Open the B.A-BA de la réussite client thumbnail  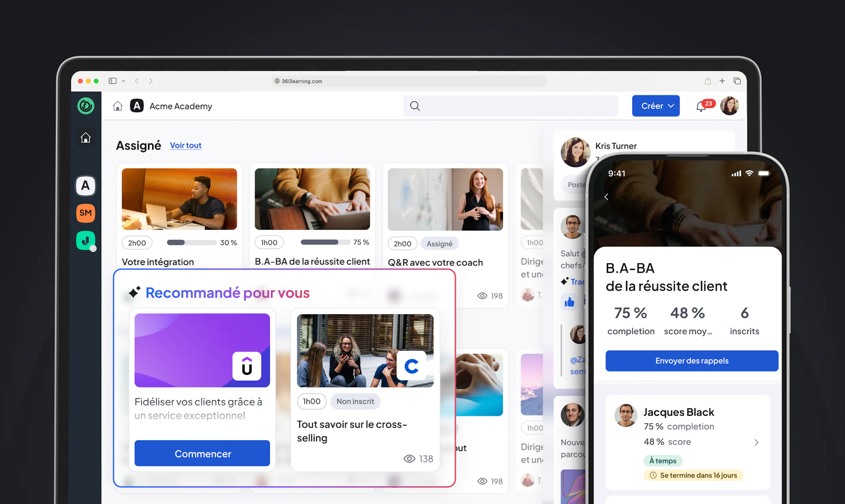coord(312,199)
